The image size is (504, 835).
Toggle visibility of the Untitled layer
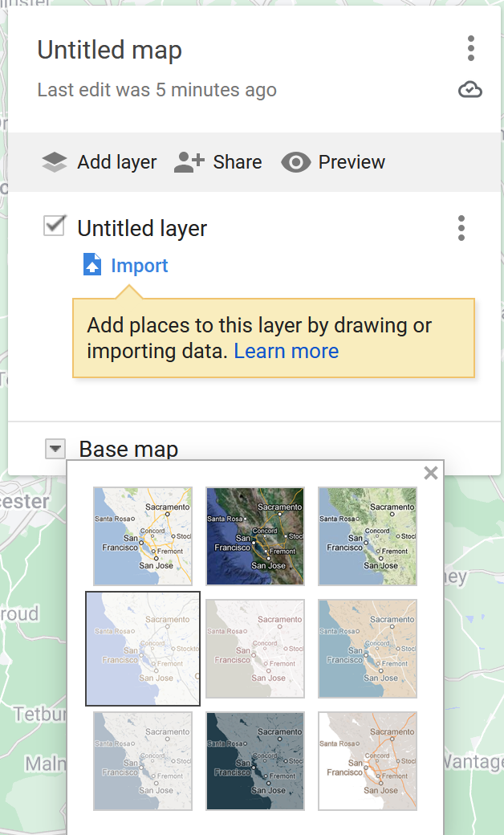click(x=54, y=226)
